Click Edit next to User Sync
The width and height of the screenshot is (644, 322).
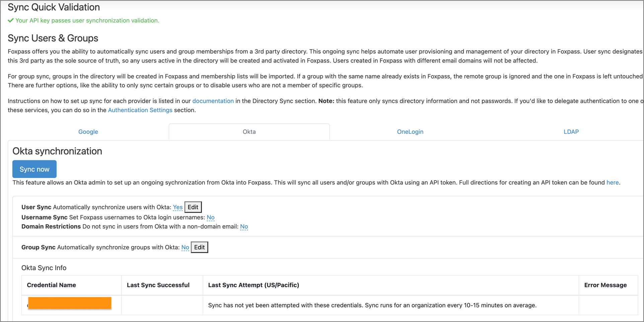[x=193, y=207]
